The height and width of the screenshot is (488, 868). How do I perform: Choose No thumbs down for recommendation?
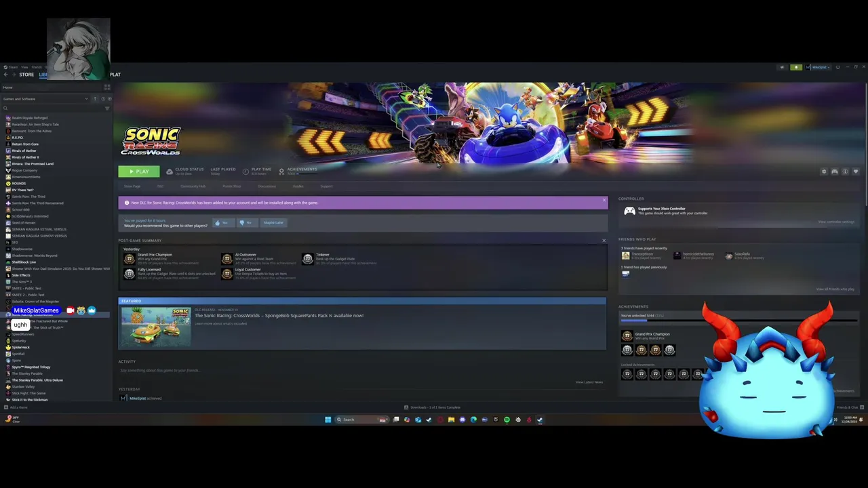pos(246,222)
